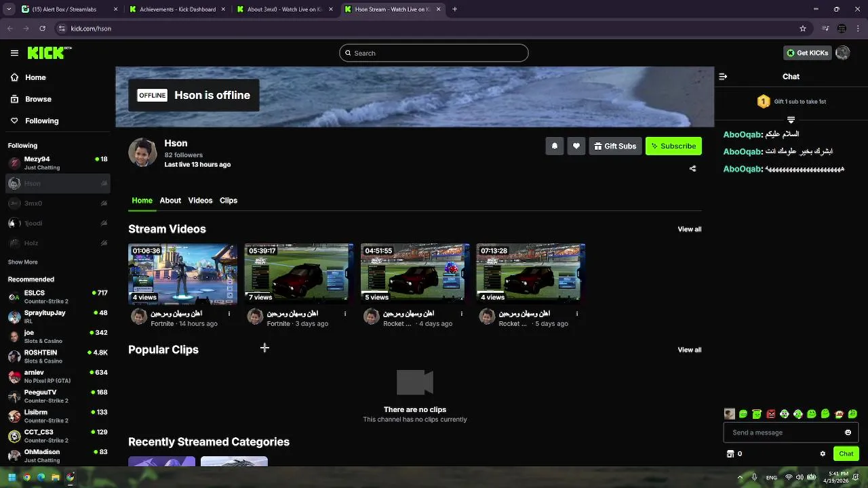Bookmark this page with the star icon

point(803,28)
